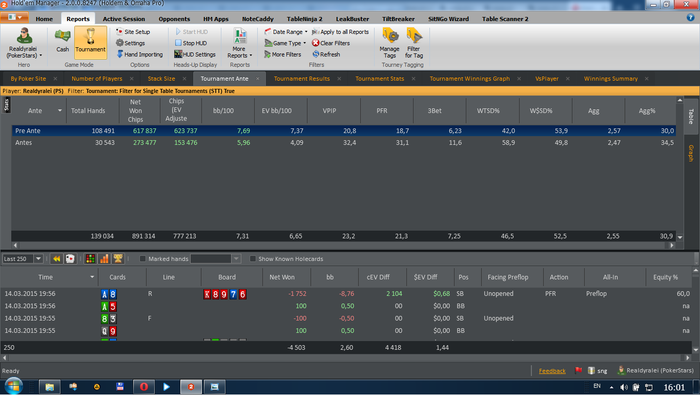Close the Tournament Ante tab

(258, 79)
